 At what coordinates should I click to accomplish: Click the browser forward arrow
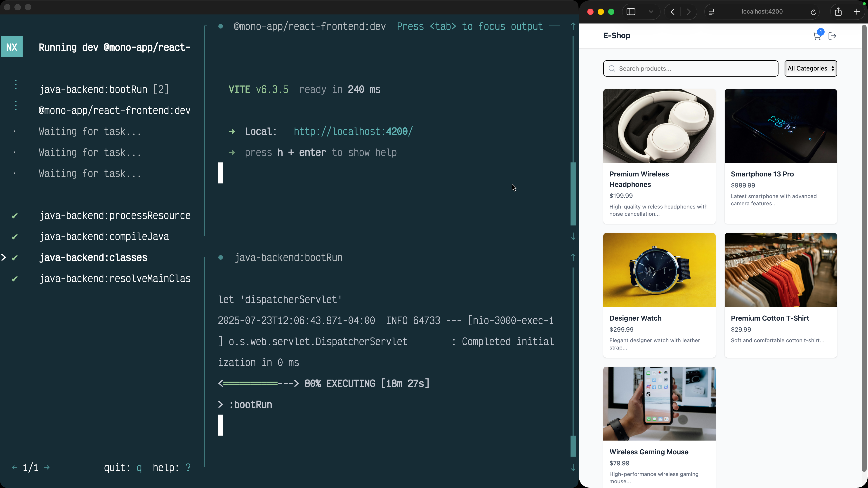pos(688,12)
